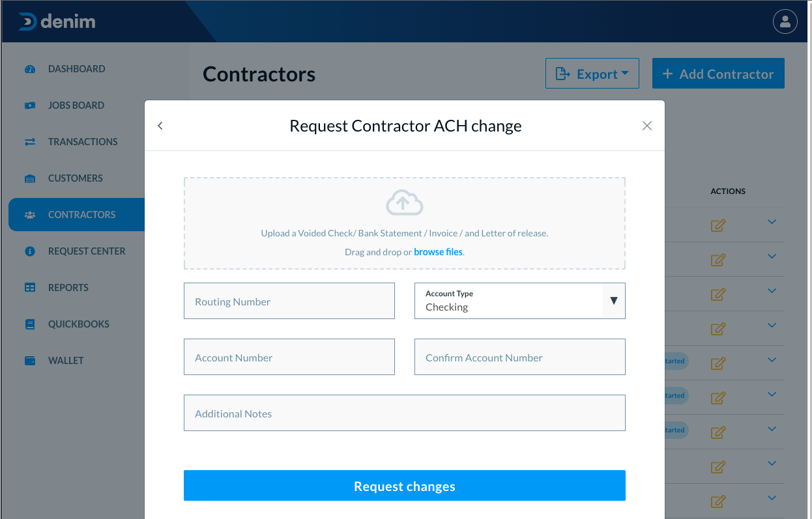Open the Request Center menu item
Viewport: 812px width, 519px height.
87,251
